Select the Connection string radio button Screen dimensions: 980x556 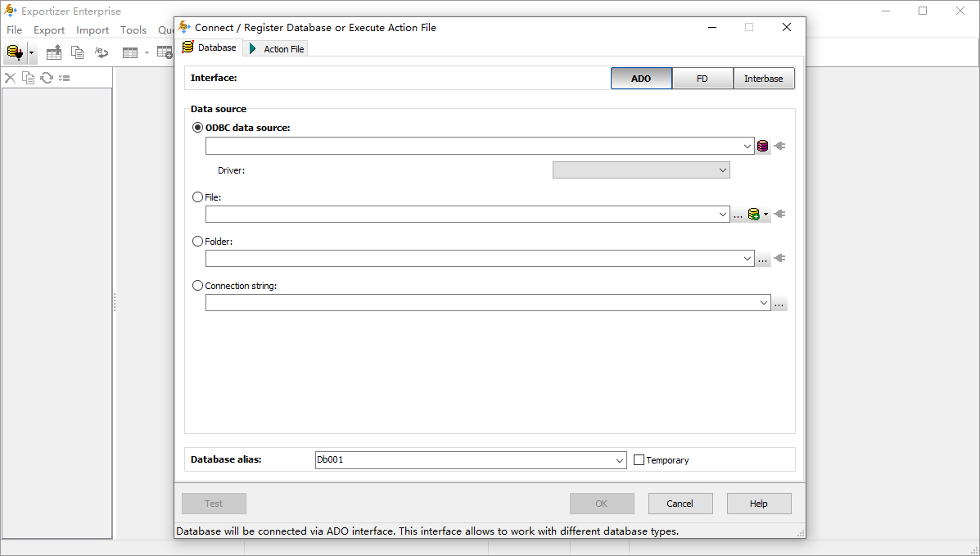point(197,285)
